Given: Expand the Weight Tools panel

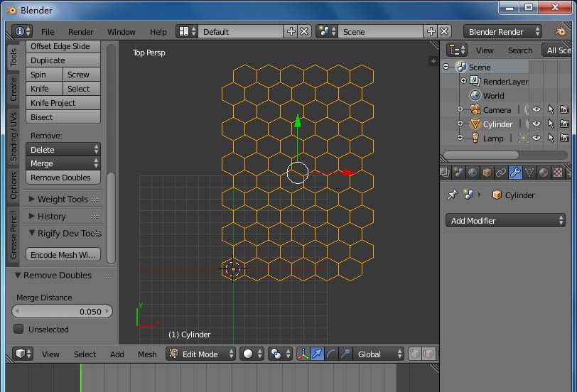Looking at the screenshot, I should pos(63,200).
